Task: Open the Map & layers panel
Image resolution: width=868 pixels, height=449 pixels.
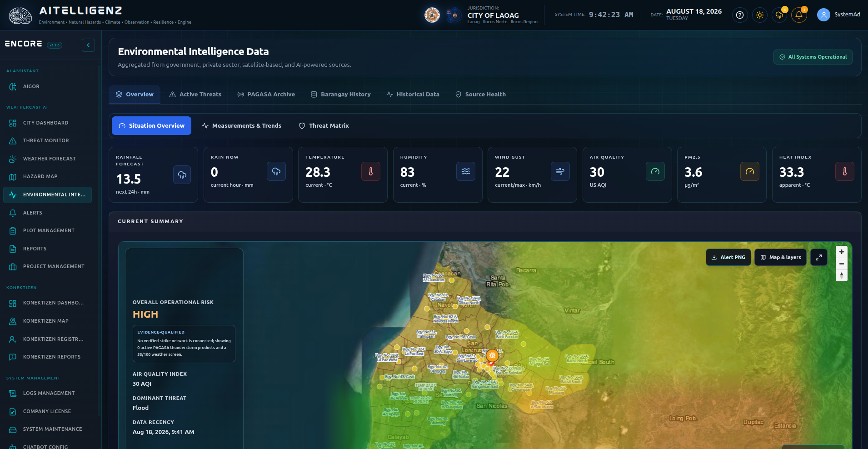Action: (x=781, y=257)
